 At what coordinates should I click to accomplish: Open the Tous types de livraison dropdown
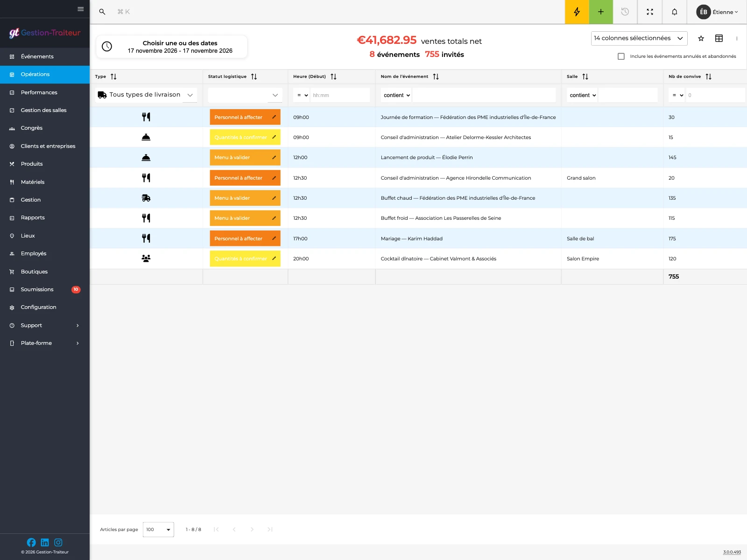tap(146, 95)
